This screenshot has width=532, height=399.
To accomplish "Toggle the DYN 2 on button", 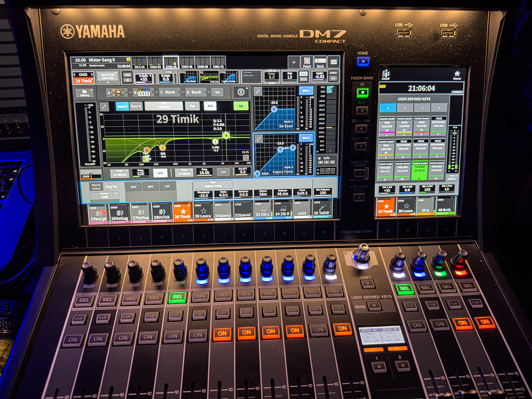I will tap(306, 138).
